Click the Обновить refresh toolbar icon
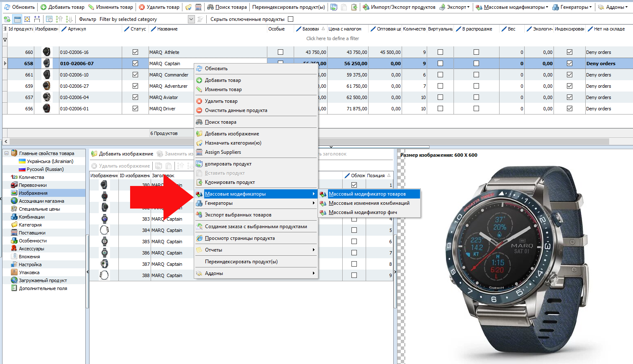The height and width of the screenshot is (364, 633). click(7, 7)
